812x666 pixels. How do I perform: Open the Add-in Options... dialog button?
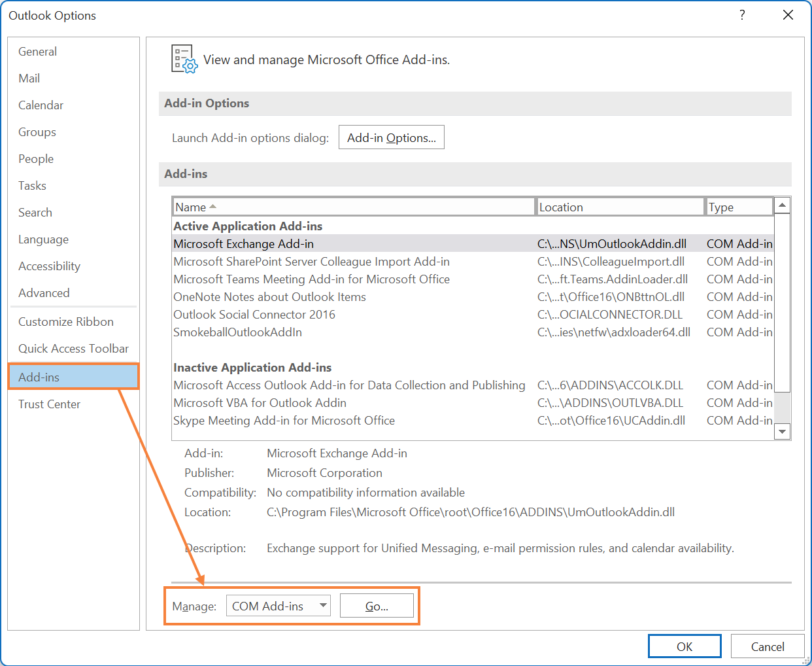[391, 137]
